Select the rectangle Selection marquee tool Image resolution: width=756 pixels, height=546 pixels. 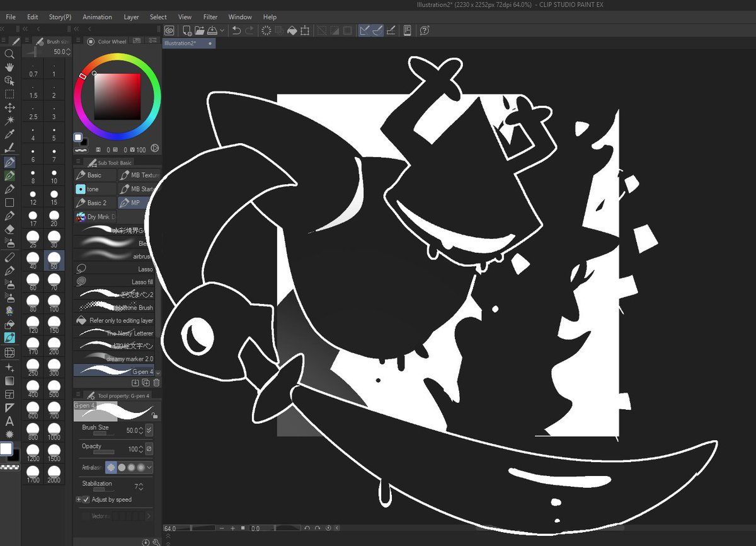[x=9, y=94]
